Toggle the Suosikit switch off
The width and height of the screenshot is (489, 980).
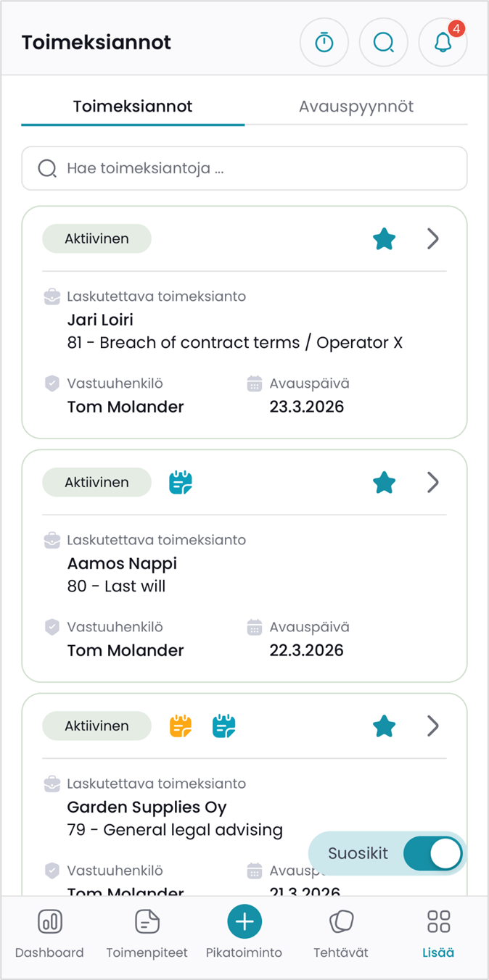(432, 854)
